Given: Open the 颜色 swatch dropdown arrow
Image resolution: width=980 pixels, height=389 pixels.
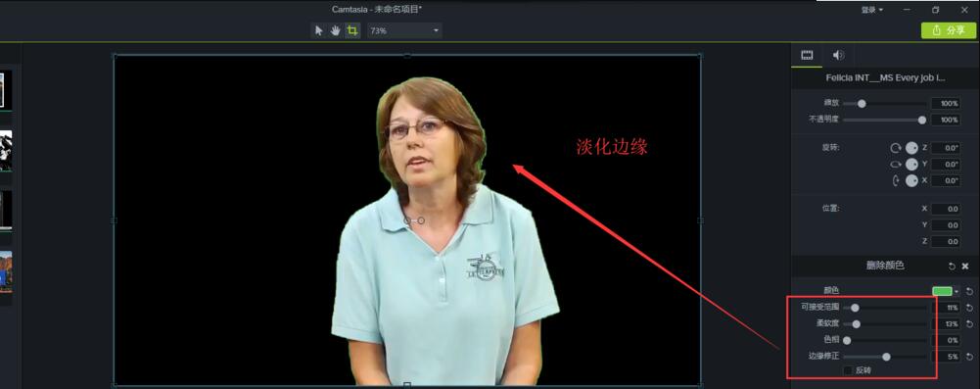Looking at the screenshot, I should click(957, 292).
